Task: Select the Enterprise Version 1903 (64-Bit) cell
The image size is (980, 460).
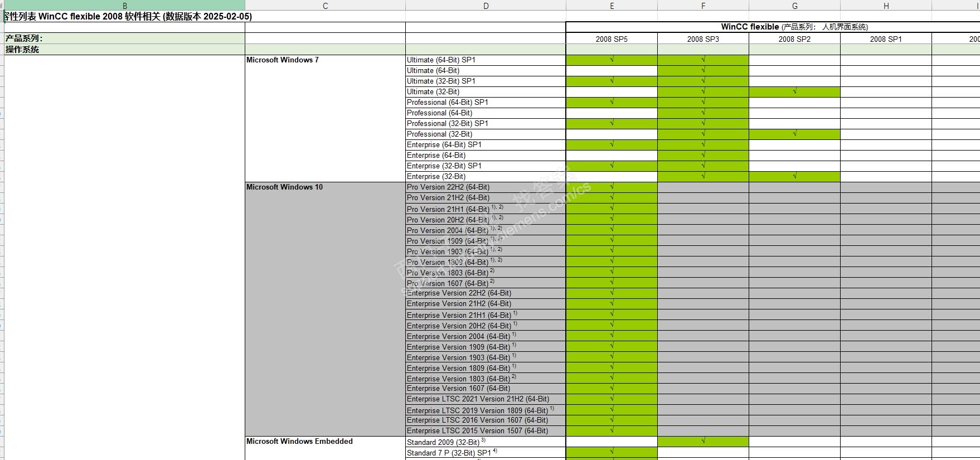Action: 486,357
